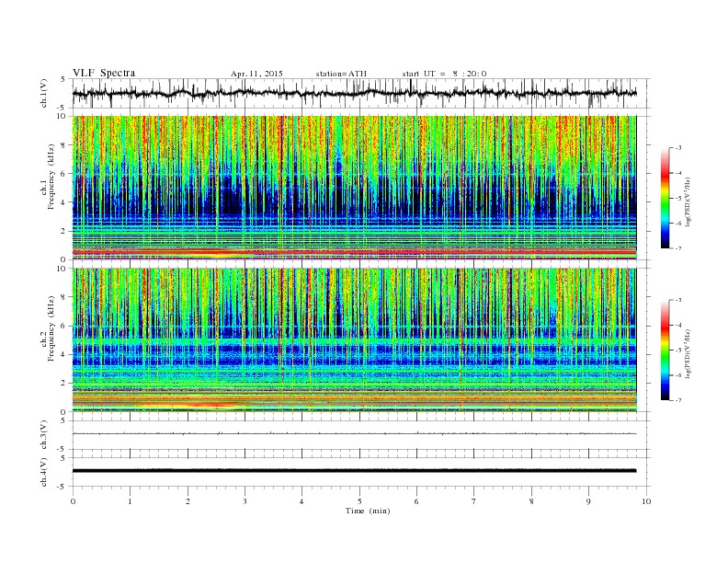
Task: Click time axis tick label "6"
Action: click(416, 501)
